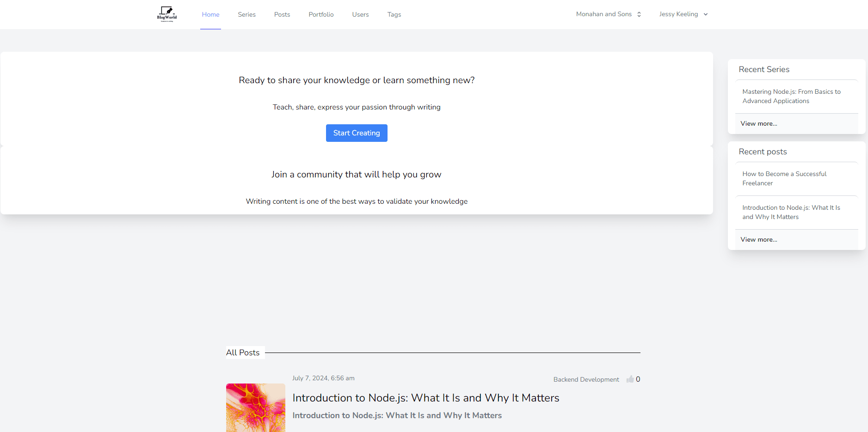Screen dimensions: 868x432
Task: Open Mastering Node.js series link
Action: pos(791,97)
